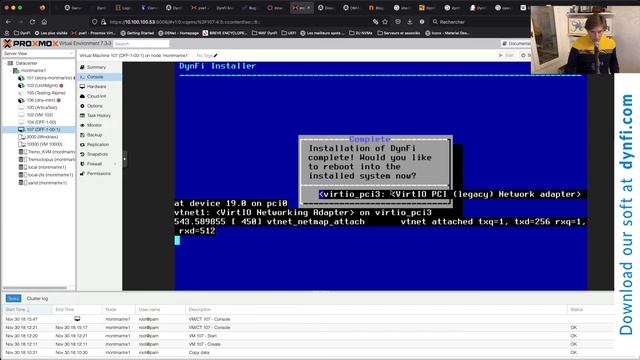Open the Replication settings
The image size is (640, 360).
[98, 144]
